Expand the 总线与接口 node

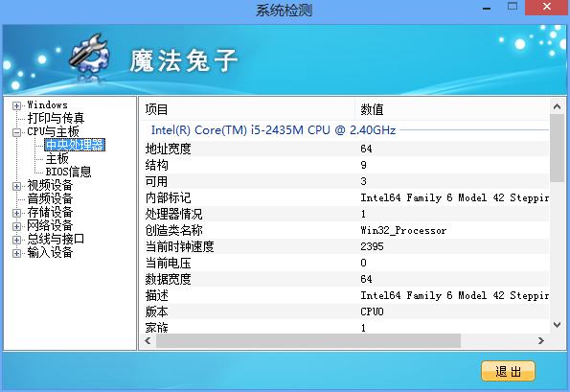(16, 240)
